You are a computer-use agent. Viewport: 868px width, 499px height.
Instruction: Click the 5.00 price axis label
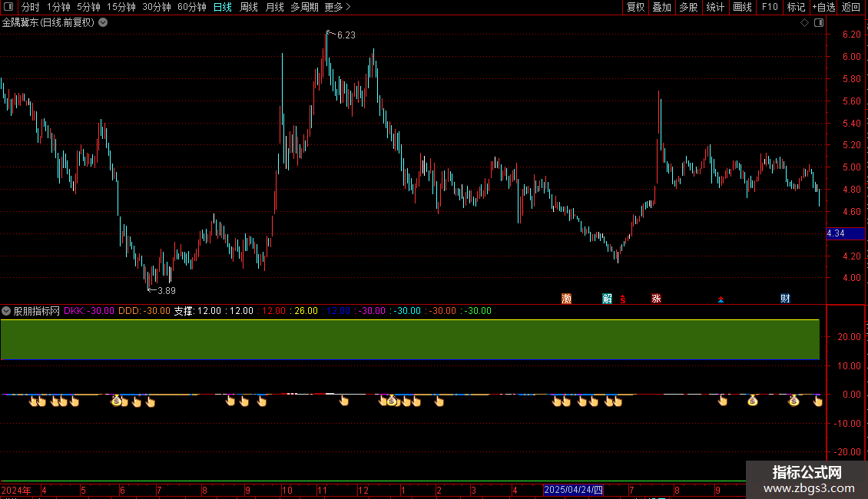click(x=851, y=167)
